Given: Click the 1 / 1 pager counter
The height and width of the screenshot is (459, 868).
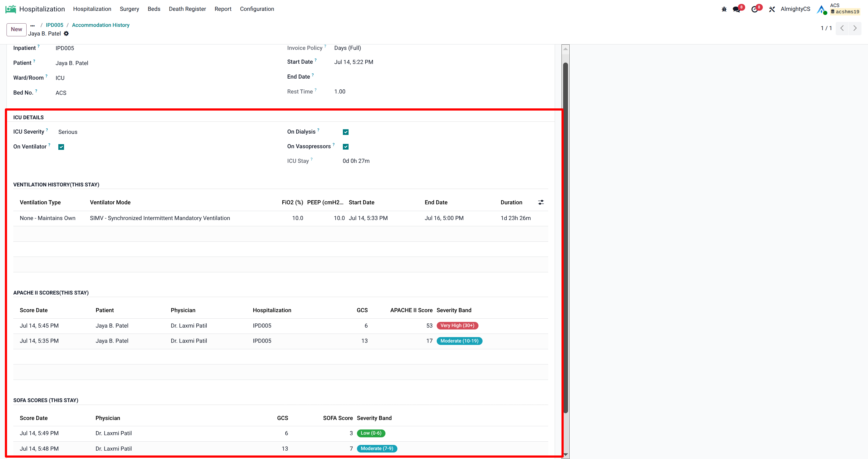Looking at the screenshot, I should tap(826, 28).
